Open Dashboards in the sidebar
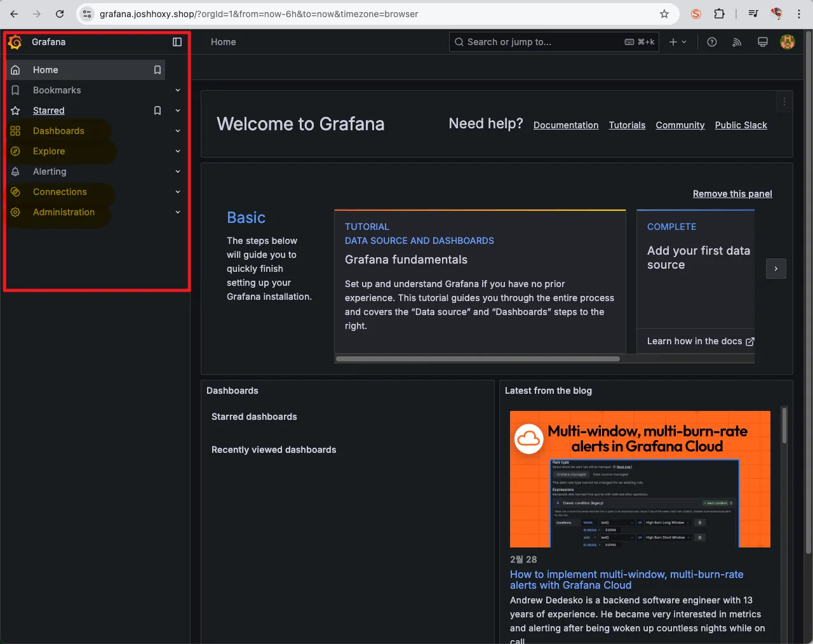This screenshot has width=813, height=644. (58, 131)
